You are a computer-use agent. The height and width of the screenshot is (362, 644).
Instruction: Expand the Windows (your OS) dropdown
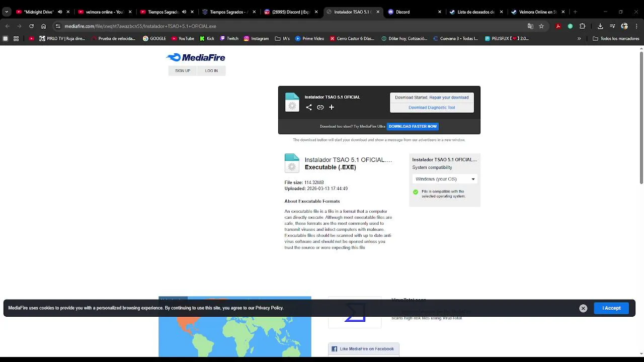click(x=445, y=179)
